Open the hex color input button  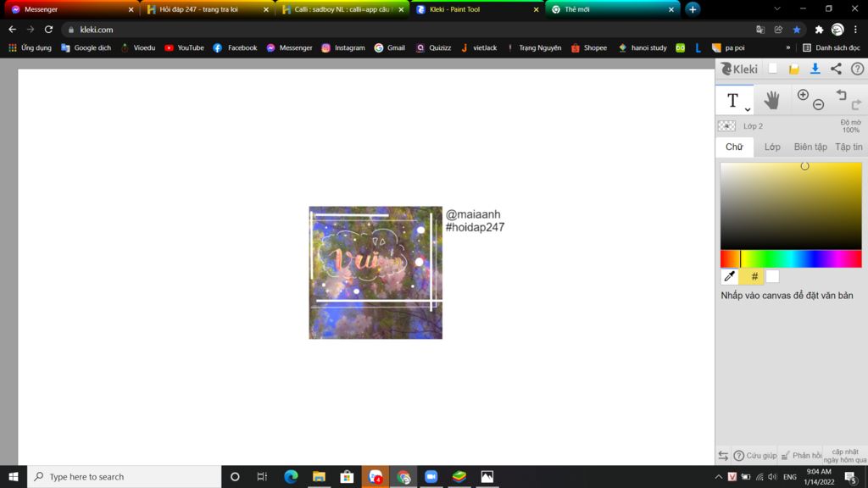(754, 276)
